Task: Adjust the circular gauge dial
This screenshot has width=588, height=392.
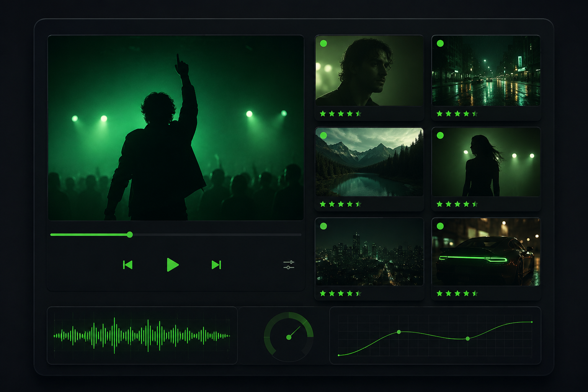Action: click(x=289, y=337)
